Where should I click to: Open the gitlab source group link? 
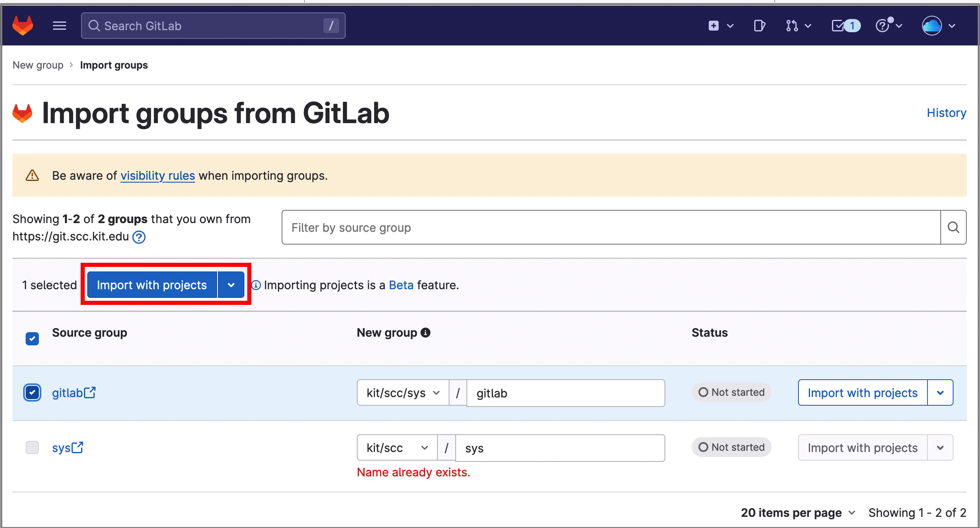(74, 392)
